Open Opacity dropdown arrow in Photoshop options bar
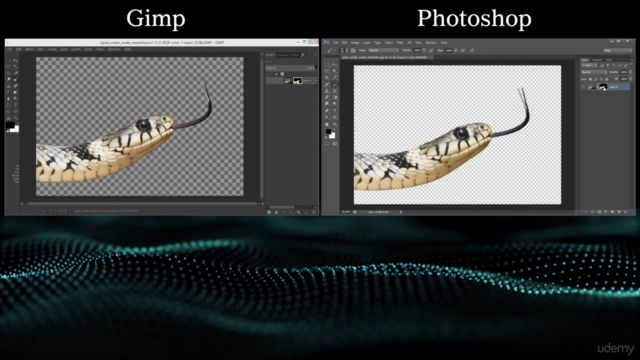Screen dimensions: 640x360 (x=424, y=50)
